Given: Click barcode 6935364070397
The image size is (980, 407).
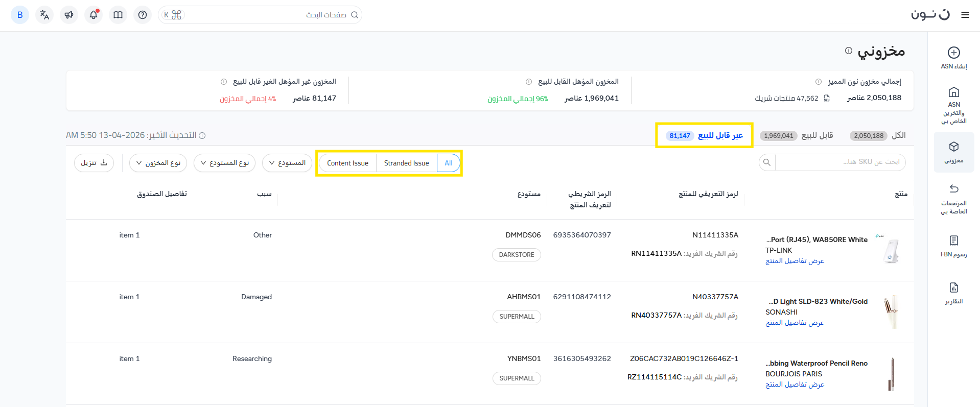Looking at the screenshot, I should 582,235.
